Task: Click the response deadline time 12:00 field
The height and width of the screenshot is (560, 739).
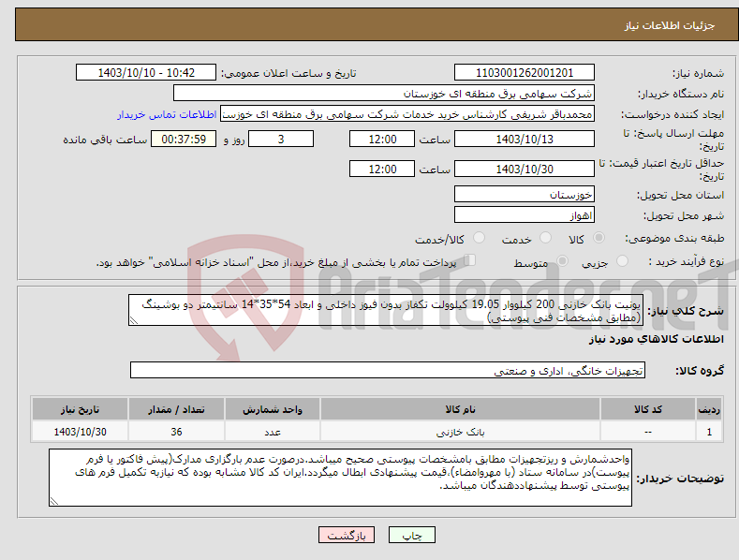Action: pyautogui.click(x=382, y=139)
